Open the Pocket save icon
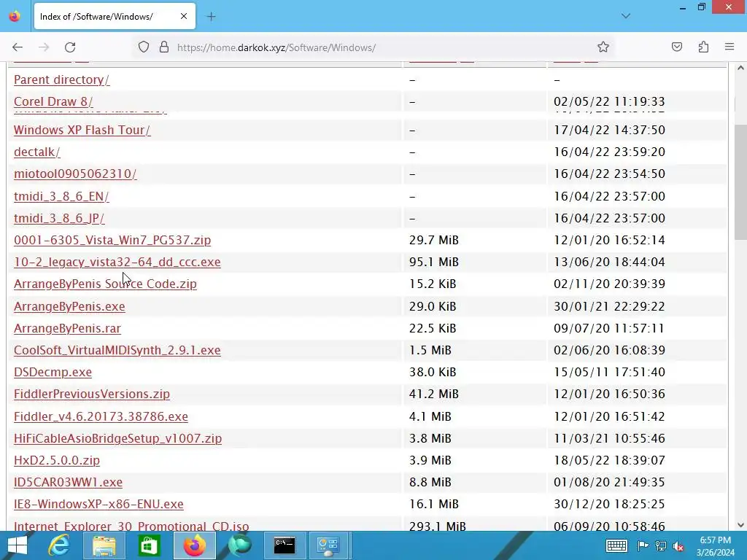Screen dimensions: 747x560 (x=676, y=47)
